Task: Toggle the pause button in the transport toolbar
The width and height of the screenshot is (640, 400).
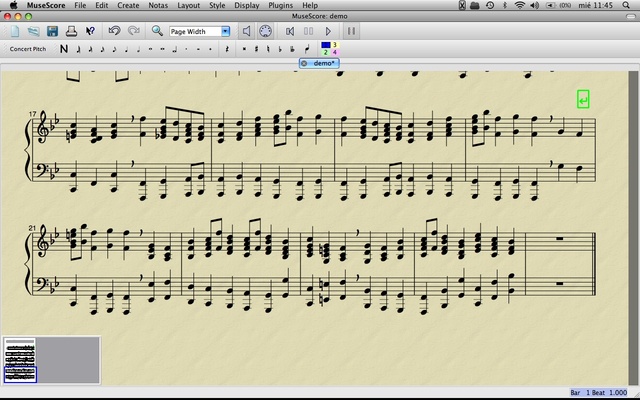Action: 351,31
